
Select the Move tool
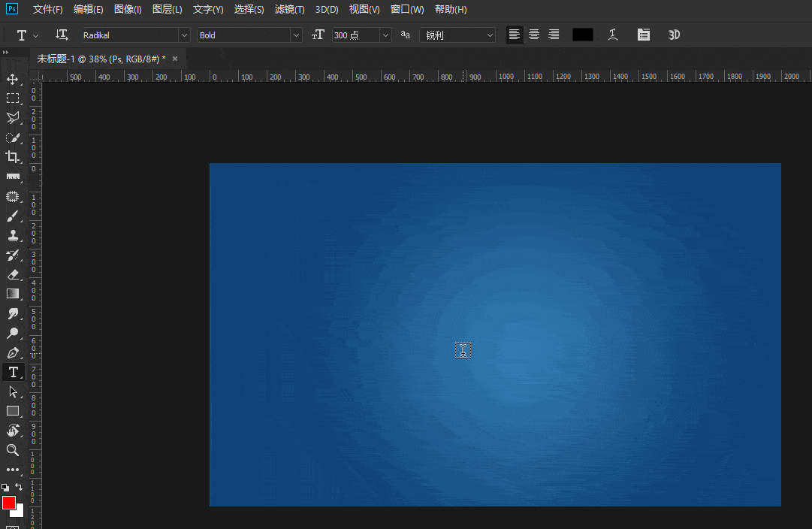13,79
